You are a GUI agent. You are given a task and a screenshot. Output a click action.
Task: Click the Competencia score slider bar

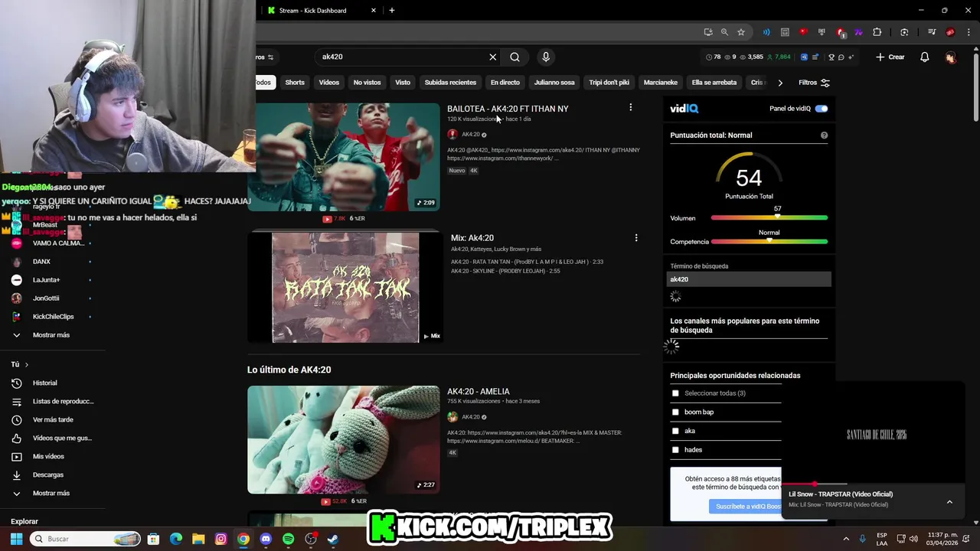tap(769, 242)
